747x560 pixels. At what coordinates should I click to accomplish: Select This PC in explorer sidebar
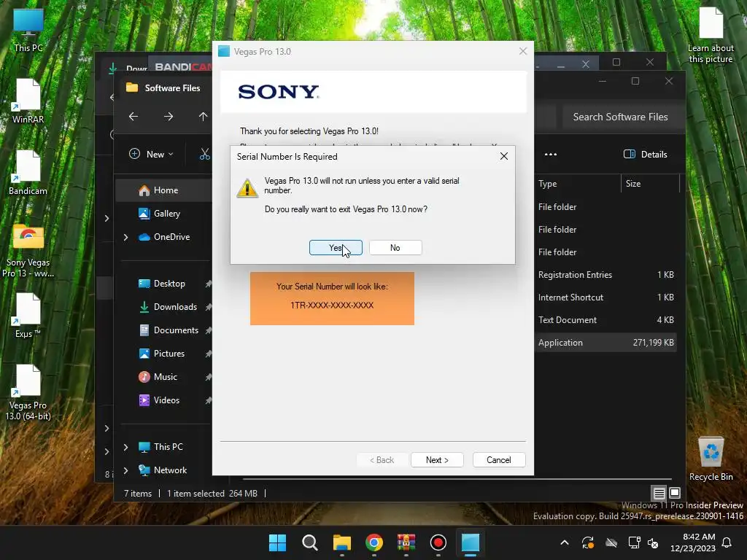coord(161,447)
